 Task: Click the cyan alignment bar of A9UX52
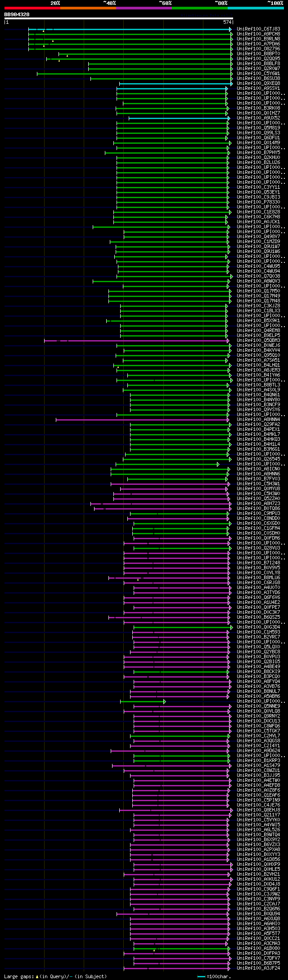(179, 118)
